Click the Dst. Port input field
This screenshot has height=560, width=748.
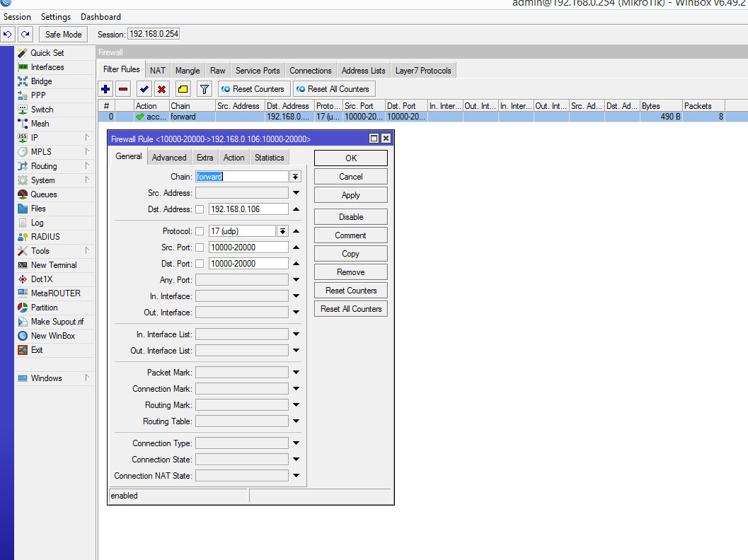(x=248, y=264)
